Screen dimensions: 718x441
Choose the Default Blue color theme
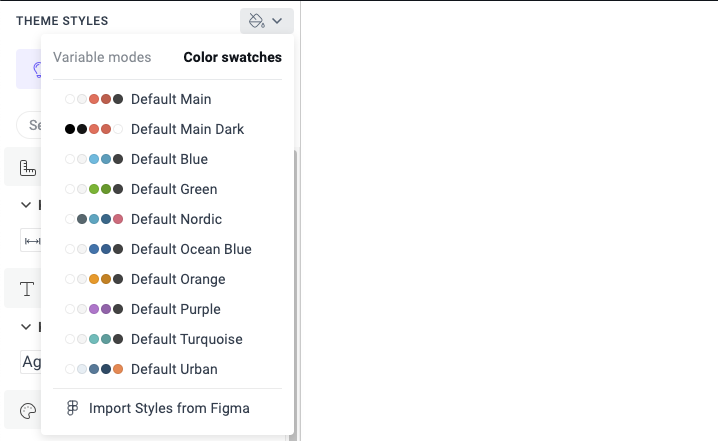coord(169,159)
